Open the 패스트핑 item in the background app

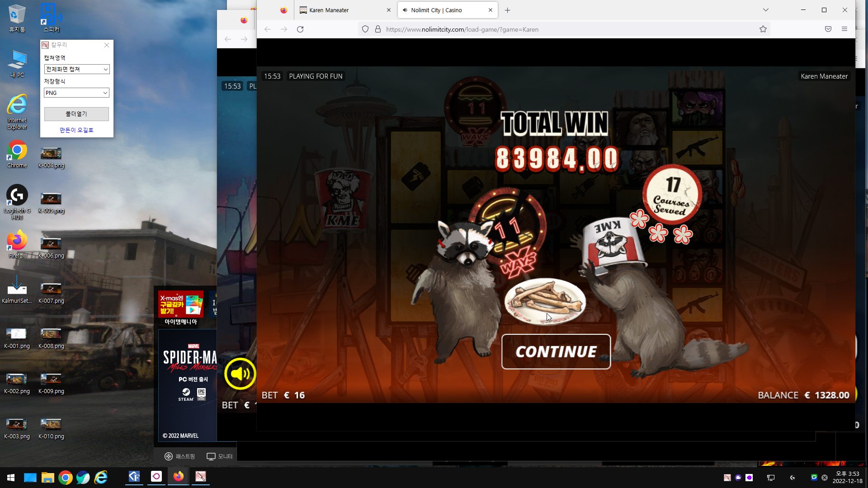179,456
